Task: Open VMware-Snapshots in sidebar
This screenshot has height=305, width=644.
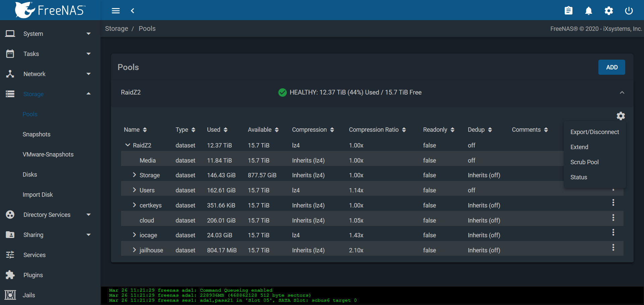Action: tap(48, 155)
